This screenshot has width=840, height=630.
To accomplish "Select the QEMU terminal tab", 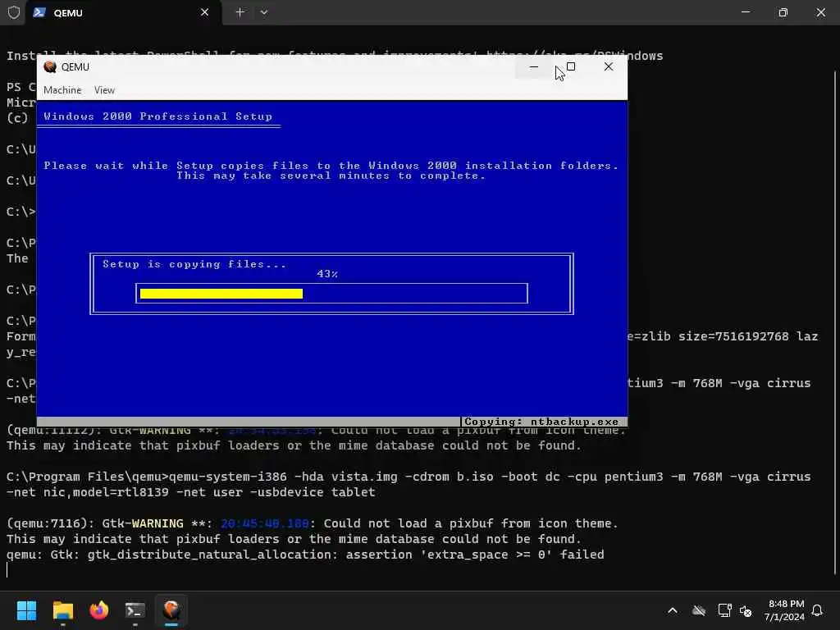I will 123,12.
